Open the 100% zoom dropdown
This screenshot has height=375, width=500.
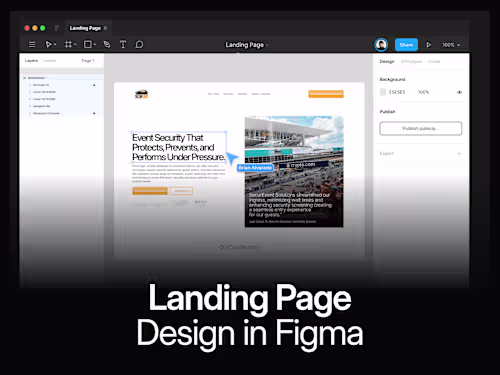click(451, 45)
